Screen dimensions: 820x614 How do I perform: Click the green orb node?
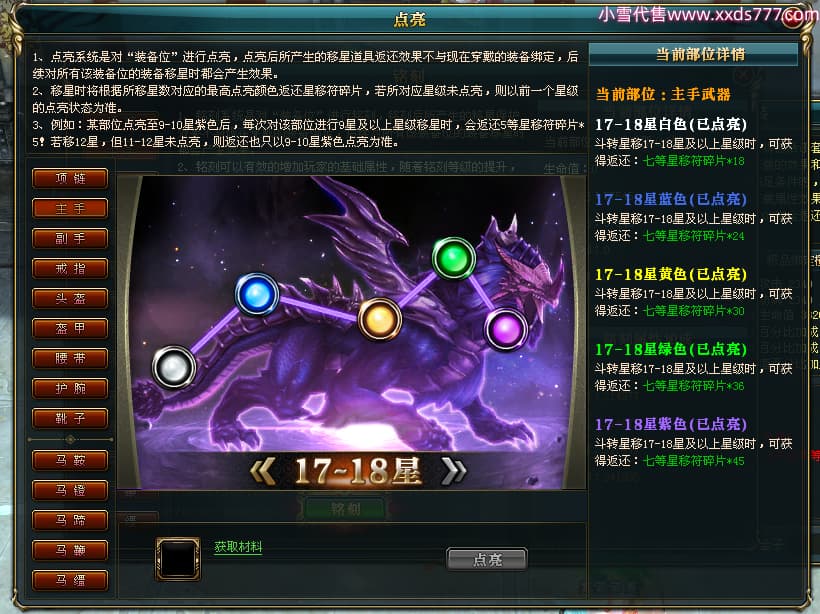[x=453, y=258]
